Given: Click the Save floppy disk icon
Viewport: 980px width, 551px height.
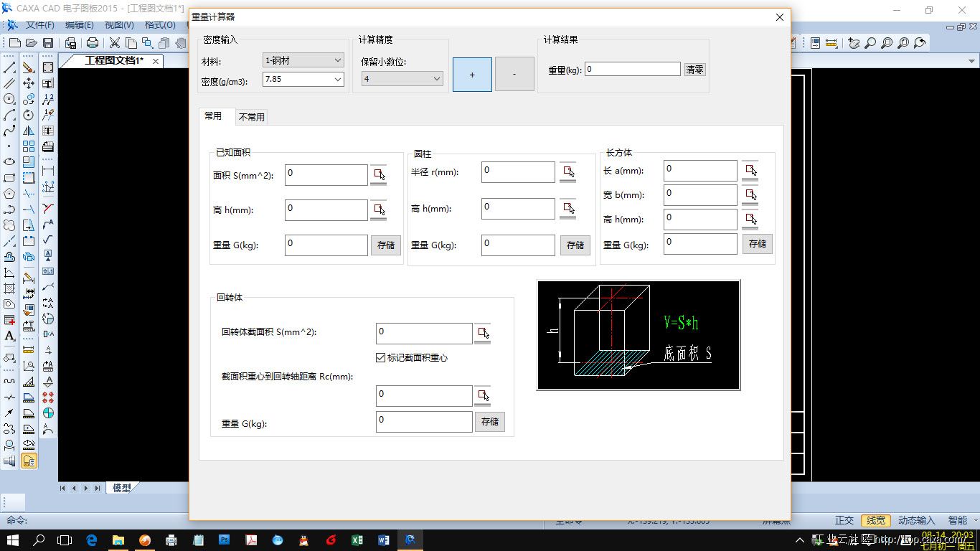Looking at the screenshot, I should pos(48,43).
